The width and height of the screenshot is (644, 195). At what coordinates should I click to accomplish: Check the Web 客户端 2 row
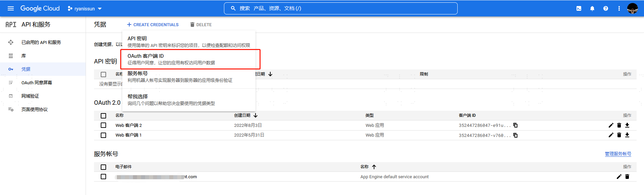103,125
